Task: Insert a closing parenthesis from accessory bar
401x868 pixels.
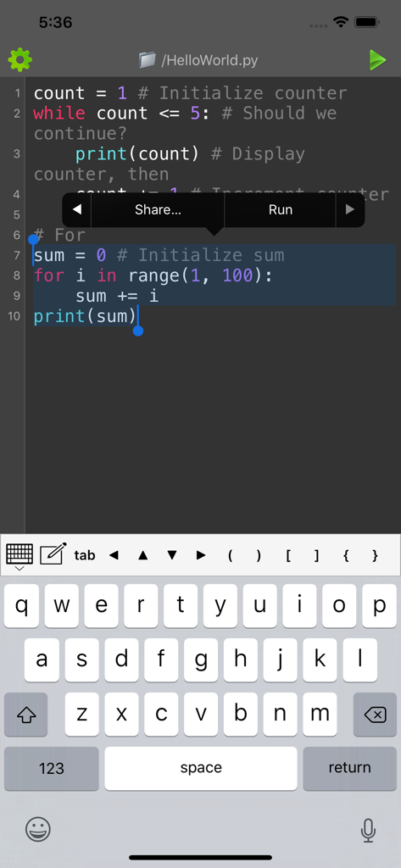Action: coord(259,555)
